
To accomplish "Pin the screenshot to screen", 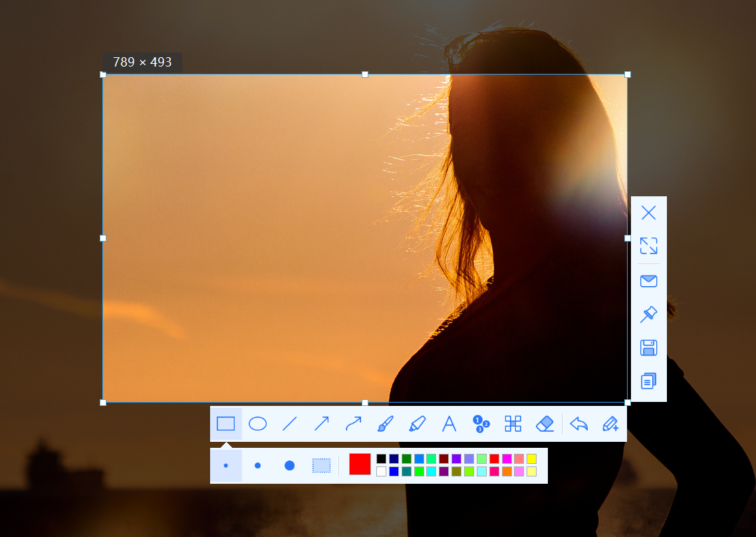I will click(648, 315).
